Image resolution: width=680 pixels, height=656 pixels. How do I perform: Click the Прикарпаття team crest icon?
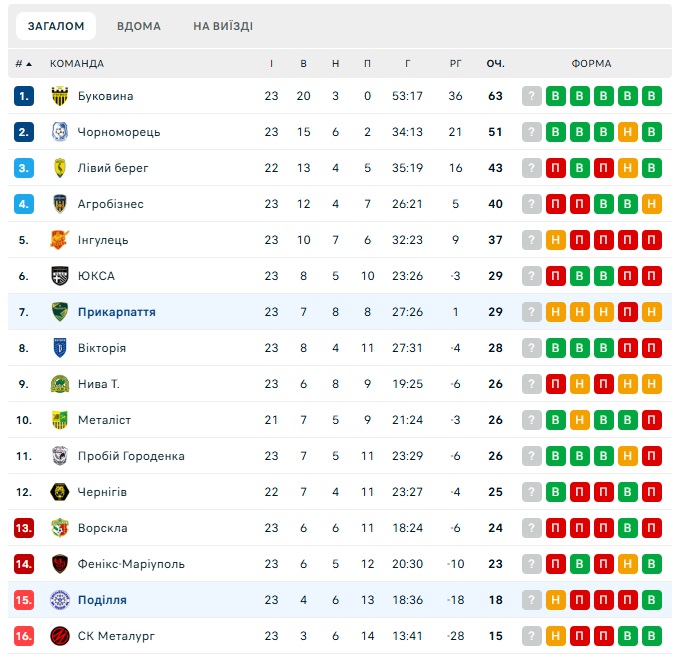pos(59,312)
